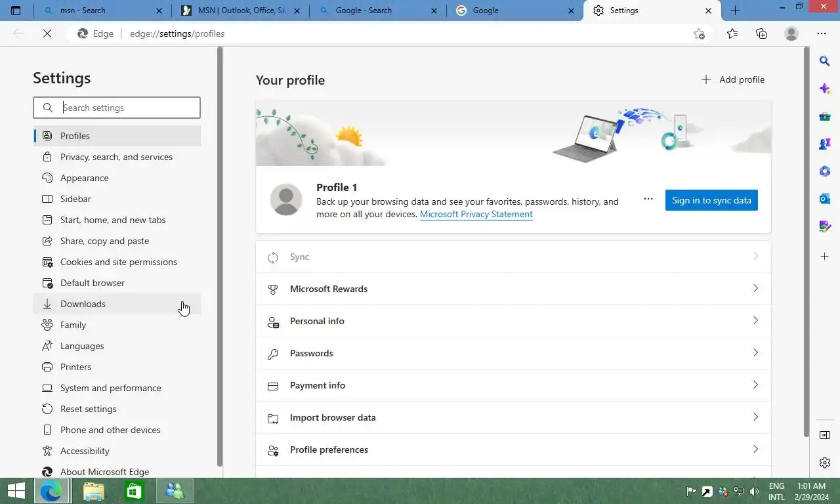Open Share, copy and paste settings

click(x=117, y=241)
